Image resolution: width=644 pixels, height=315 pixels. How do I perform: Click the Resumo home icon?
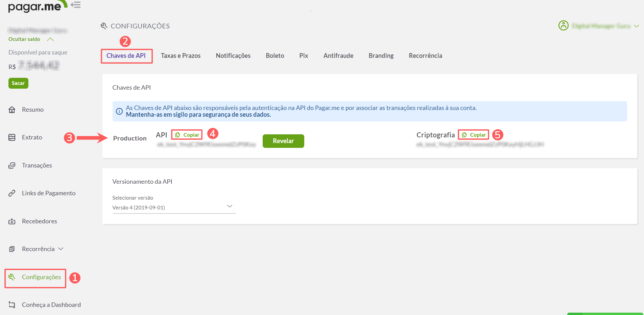pos(12,110)
